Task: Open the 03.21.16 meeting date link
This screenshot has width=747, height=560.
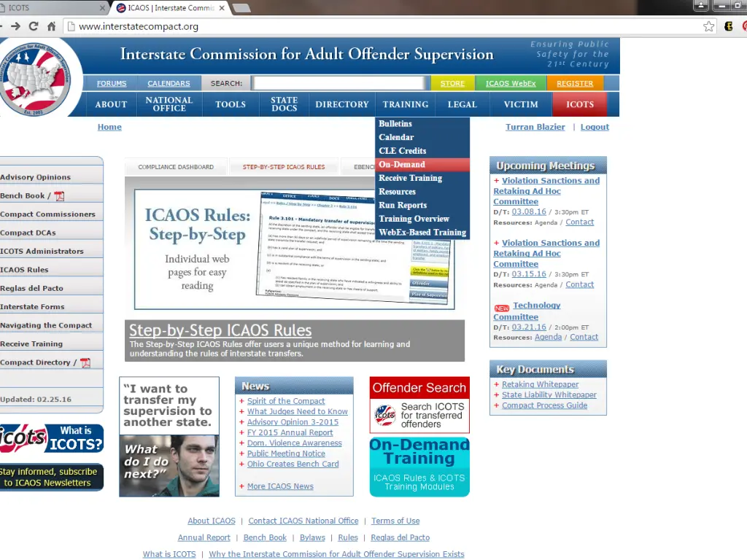Action: coord(529,327)
